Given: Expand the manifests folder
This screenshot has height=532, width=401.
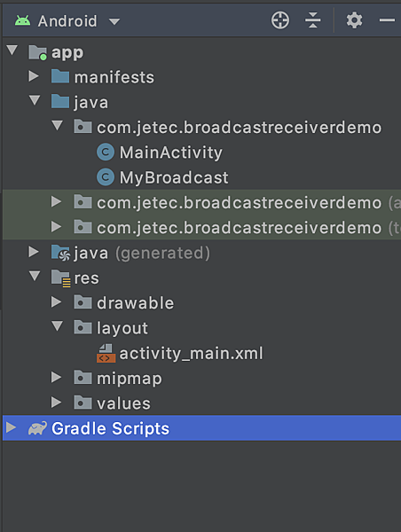Looking at the screenshot, I should (x=34, y=76).
